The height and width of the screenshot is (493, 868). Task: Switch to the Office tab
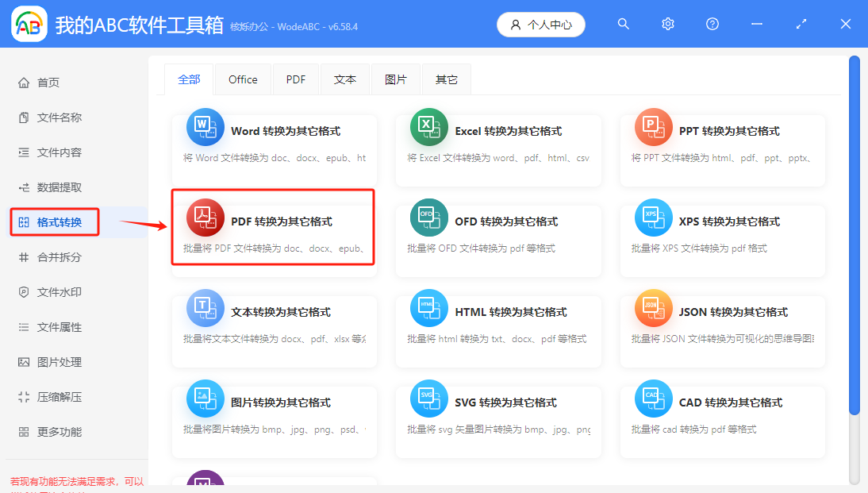pos(243,79)
